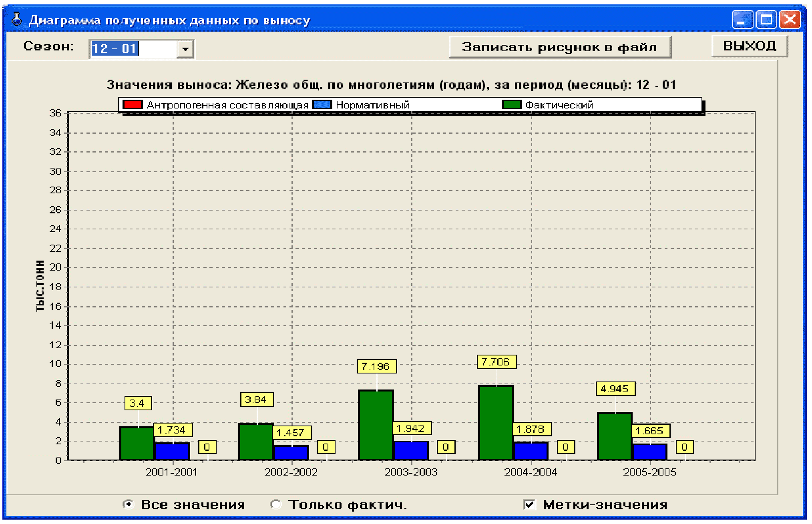Close the diagram window
This screenshot has height=524, width=812.
pos(790,20)
